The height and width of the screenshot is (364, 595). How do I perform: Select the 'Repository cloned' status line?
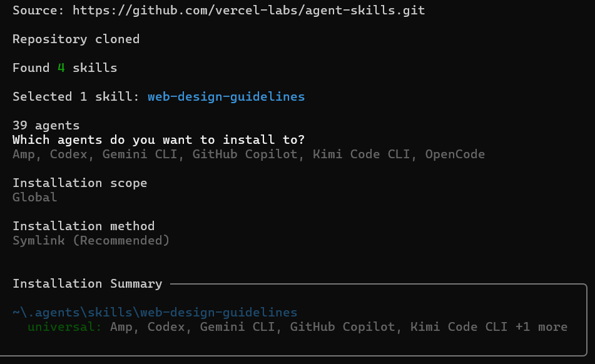coord(76,39)
